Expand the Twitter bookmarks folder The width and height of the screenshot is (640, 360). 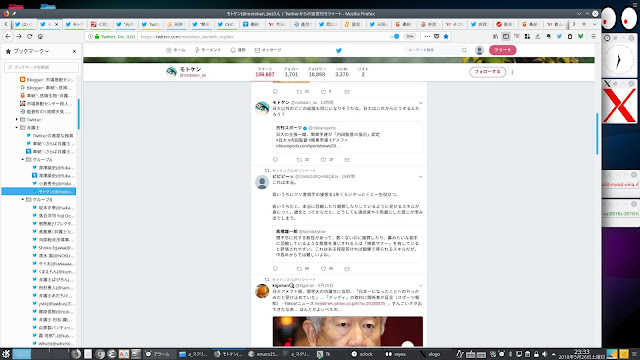tap(17, 120)
